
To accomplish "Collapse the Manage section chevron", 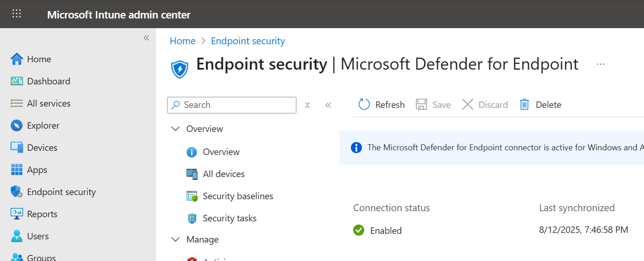I will tap(175, 239).
